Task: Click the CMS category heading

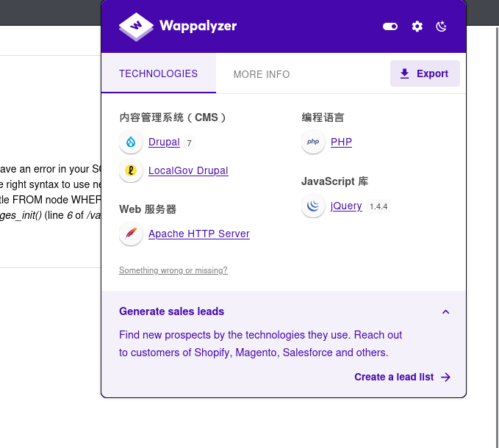Action: pyautogui.click(x=173, y=118)
